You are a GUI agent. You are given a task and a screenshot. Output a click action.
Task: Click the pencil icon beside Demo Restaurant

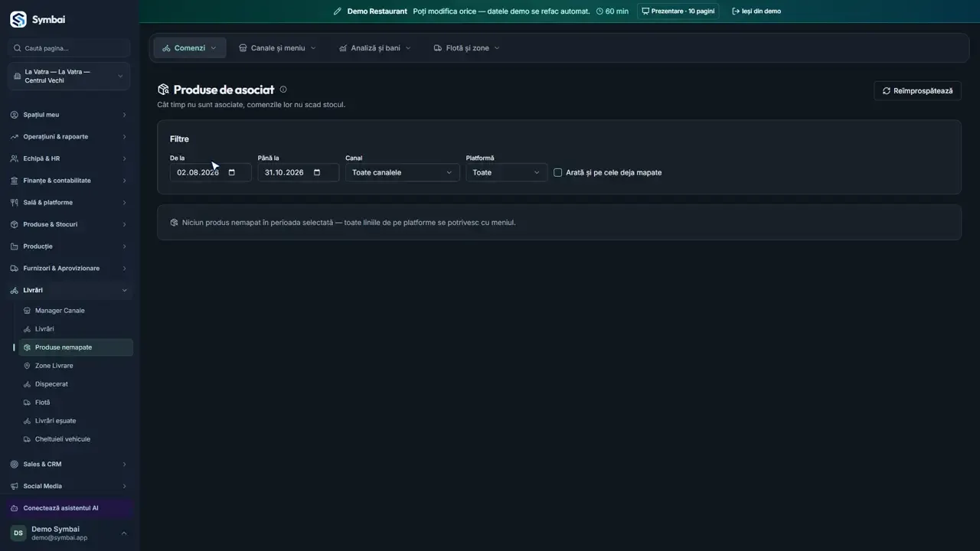pyautogui.click(x=338, y=11)
